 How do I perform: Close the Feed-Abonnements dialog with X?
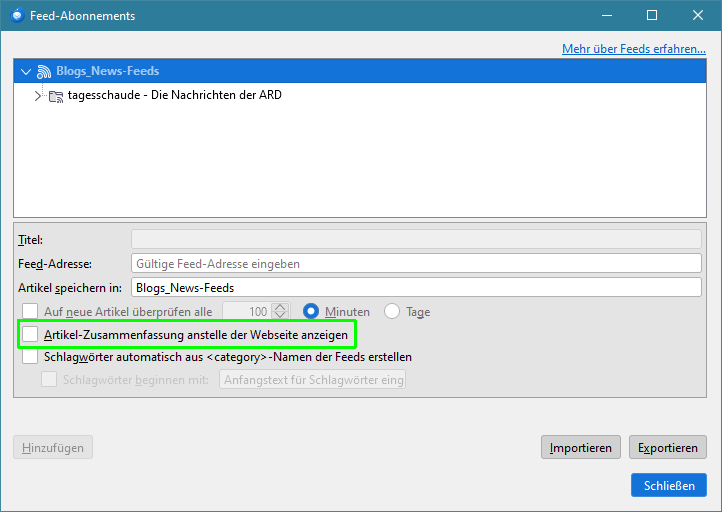[x=698, y=16]
